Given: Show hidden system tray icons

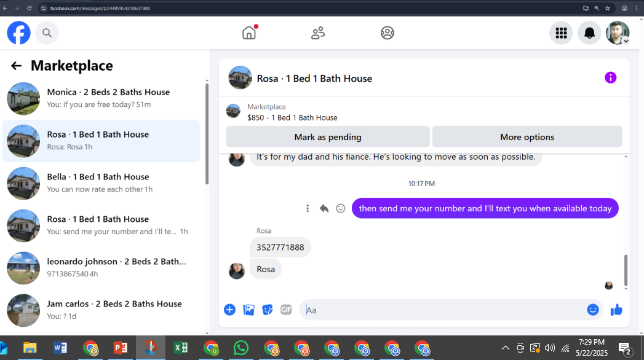Looking at the screenshot, I should (506, 348).
